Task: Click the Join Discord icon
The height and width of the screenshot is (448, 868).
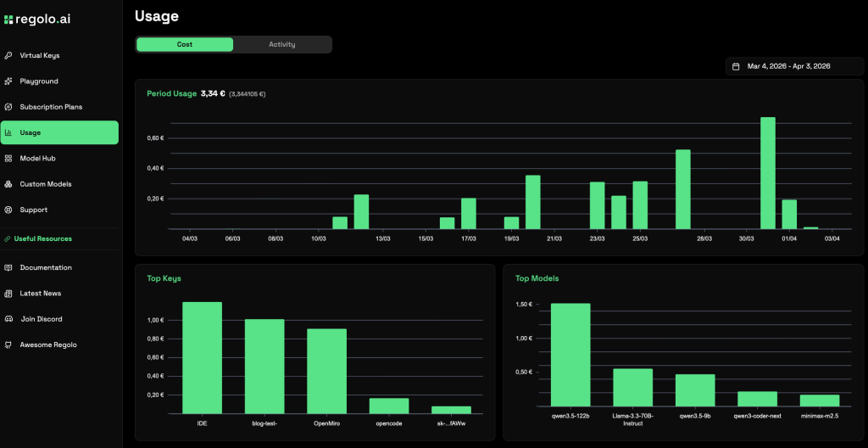Action: pyautogui.click(x=8, y=319)
